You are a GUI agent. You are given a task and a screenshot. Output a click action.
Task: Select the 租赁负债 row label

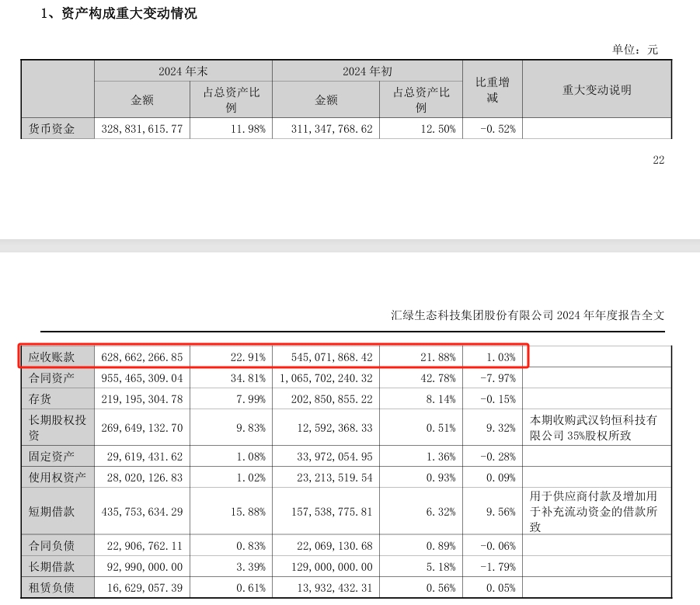tap(51, 588)
